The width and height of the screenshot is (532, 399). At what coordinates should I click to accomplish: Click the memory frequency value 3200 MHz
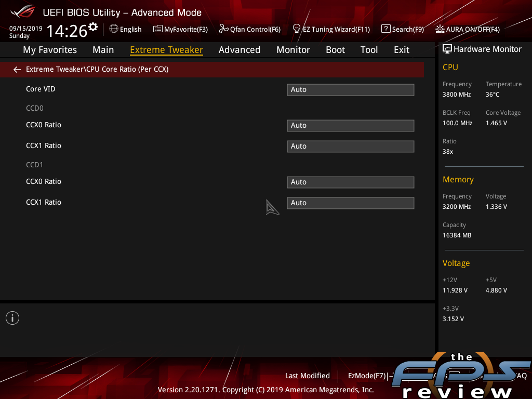tap(456, 207)
